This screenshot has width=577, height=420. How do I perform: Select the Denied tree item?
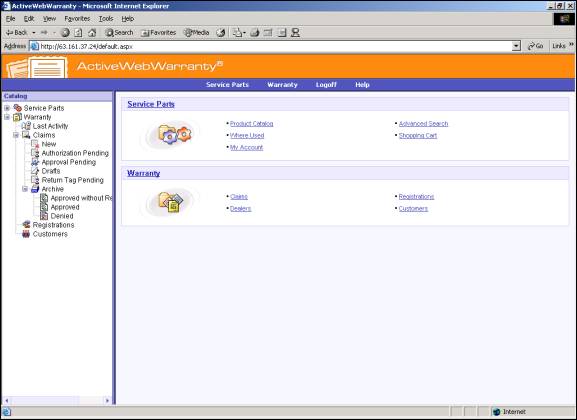(x=62, y=216)
